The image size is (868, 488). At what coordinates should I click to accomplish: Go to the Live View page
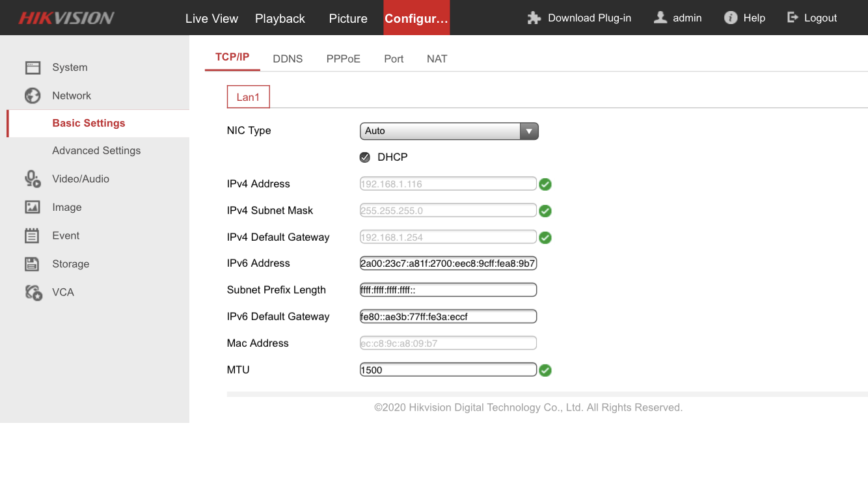(x=211, y=18)
